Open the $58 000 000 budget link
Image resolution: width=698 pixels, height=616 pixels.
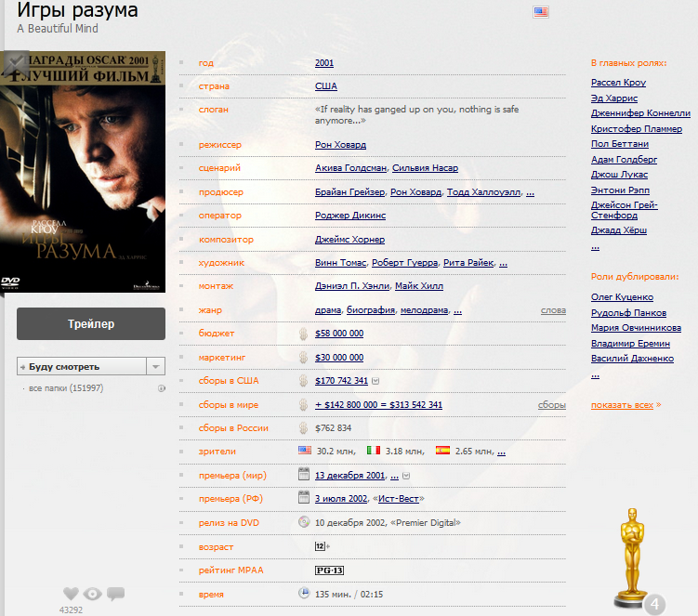tap(339, 334)
